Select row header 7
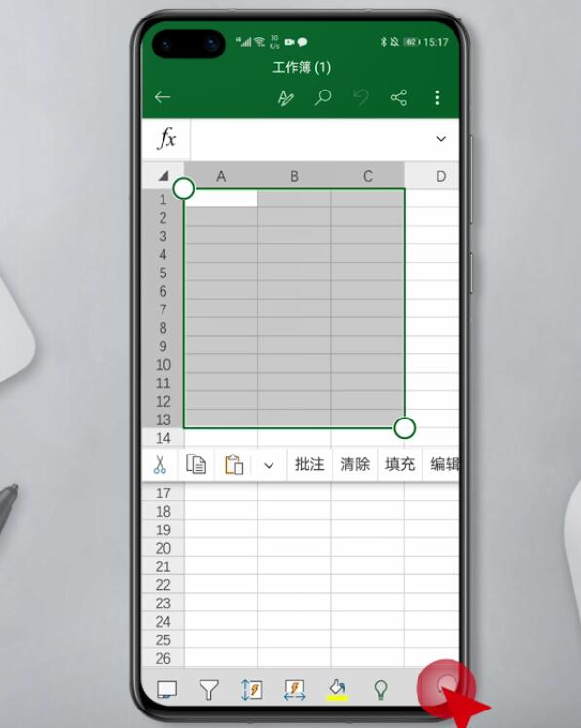The height and width of the screenshot is (728, 581). pos(163,309)
